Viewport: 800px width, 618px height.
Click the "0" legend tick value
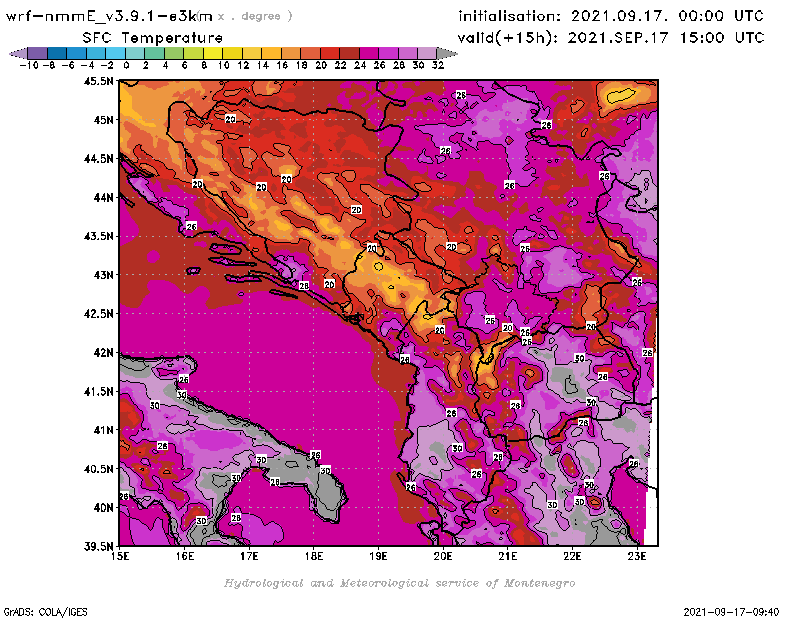126,66
